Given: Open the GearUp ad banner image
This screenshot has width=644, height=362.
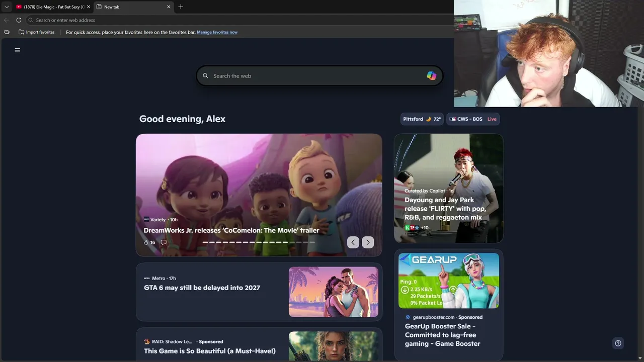Looking at the screenshot, I should coord(449,281).
